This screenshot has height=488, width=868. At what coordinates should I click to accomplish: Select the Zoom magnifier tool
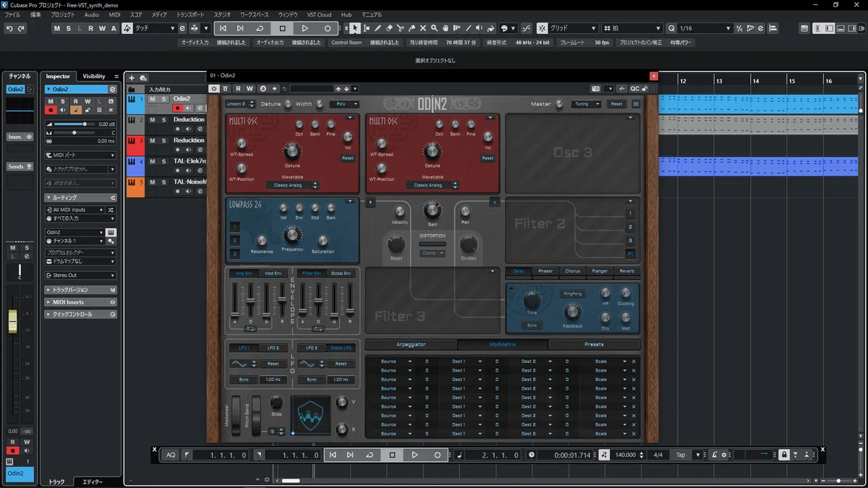[x=434, y=28]
